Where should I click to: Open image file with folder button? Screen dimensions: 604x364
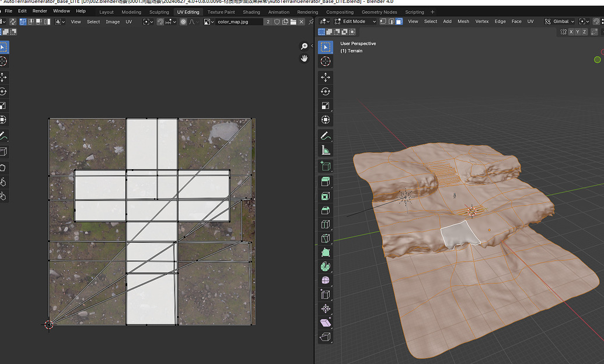tap(293, 22)
